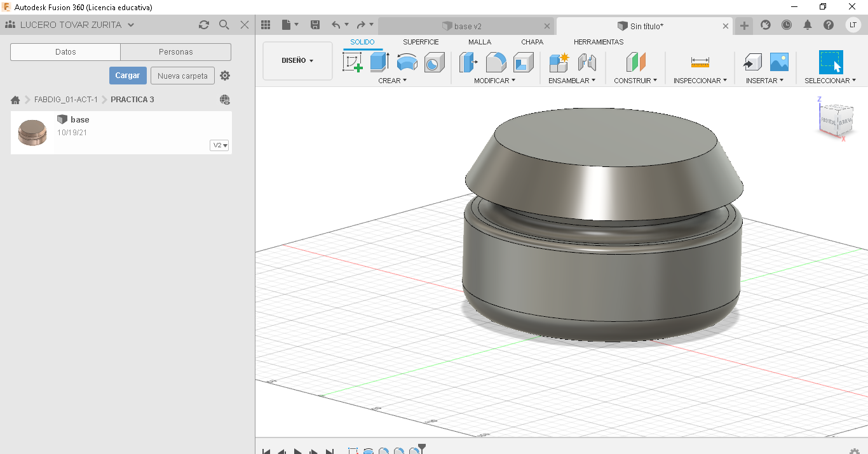Undo the last action
The height and width of the screenshot is (454, 868).
coord(336,25)
